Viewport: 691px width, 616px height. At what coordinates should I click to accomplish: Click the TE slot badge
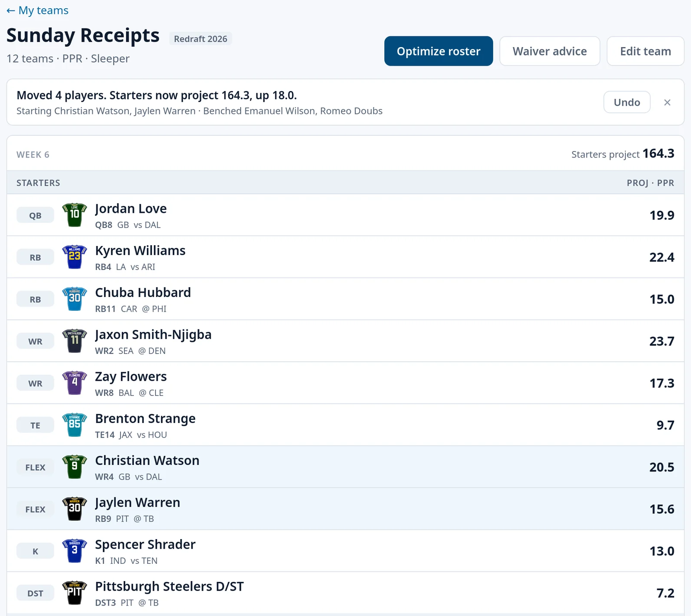(35, 425)
